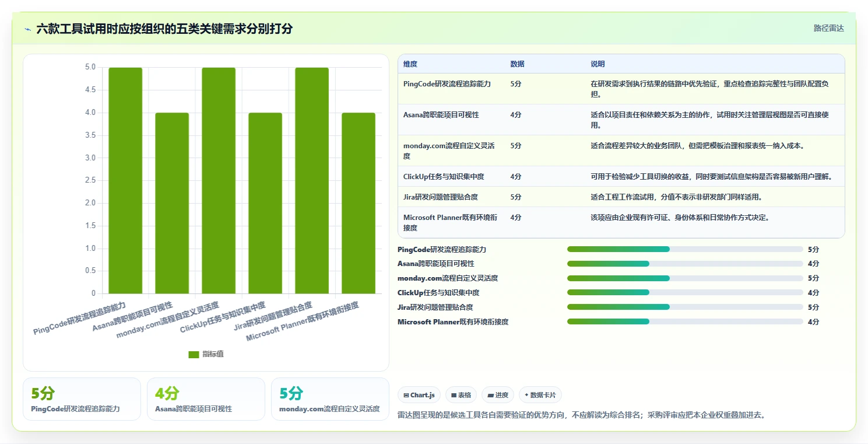The width and height of the screenshot is (868, 444).
Task: Click the footnote text beginning 雷达图呈现的是
Action: click(581, 415)
